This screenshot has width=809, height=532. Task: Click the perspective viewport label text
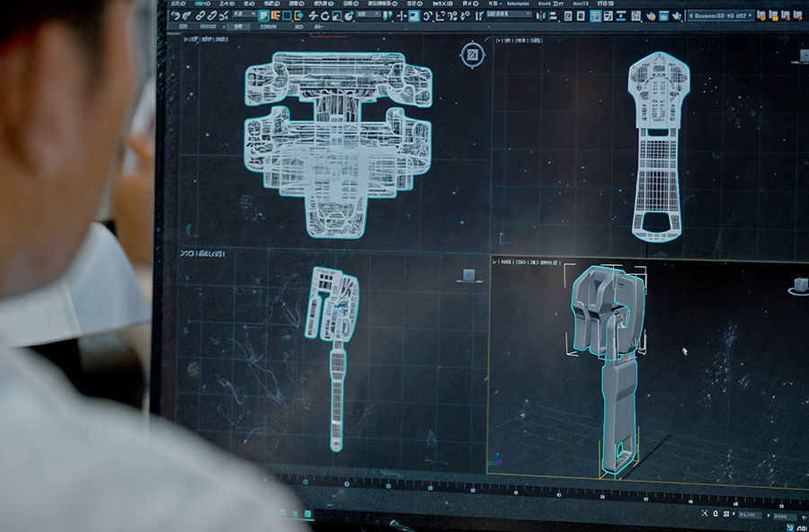(526, 262)
